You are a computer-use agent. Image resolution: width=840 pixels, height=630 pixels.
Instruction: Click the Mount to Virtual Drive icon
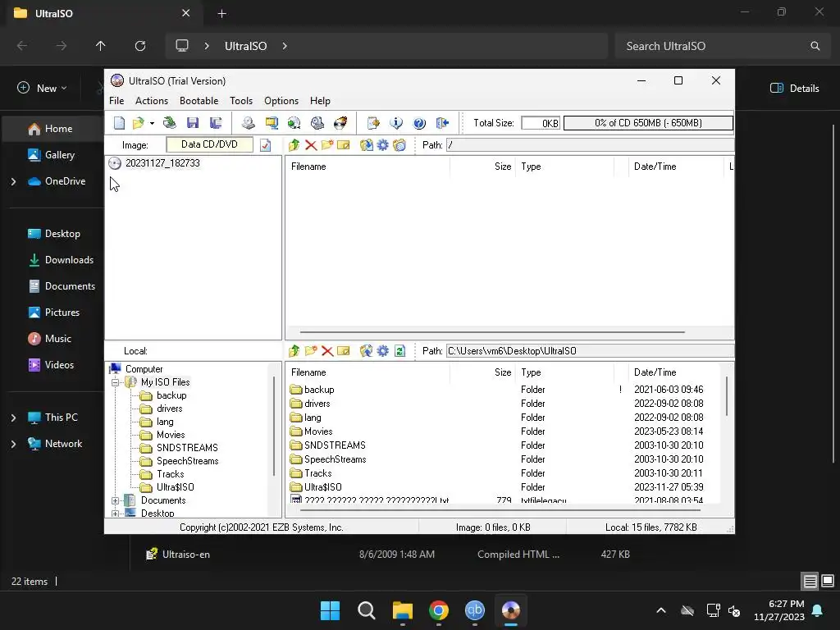pos(317,123)
